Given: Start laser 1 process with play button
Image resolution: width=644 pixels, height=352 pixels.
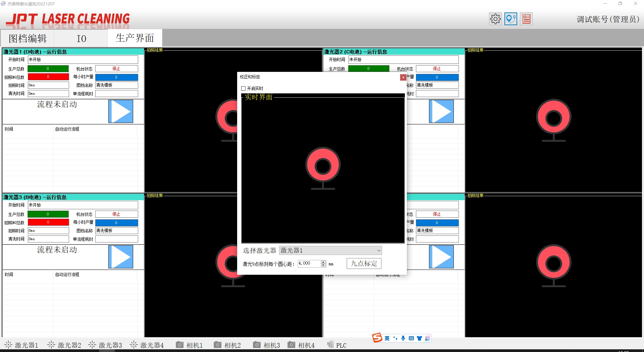Looking at the screenshot, I should (121, 111).
